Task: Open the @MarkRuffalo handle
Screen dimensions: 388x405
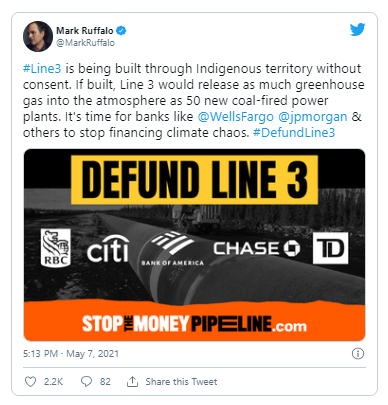Action: pos(85,43)
